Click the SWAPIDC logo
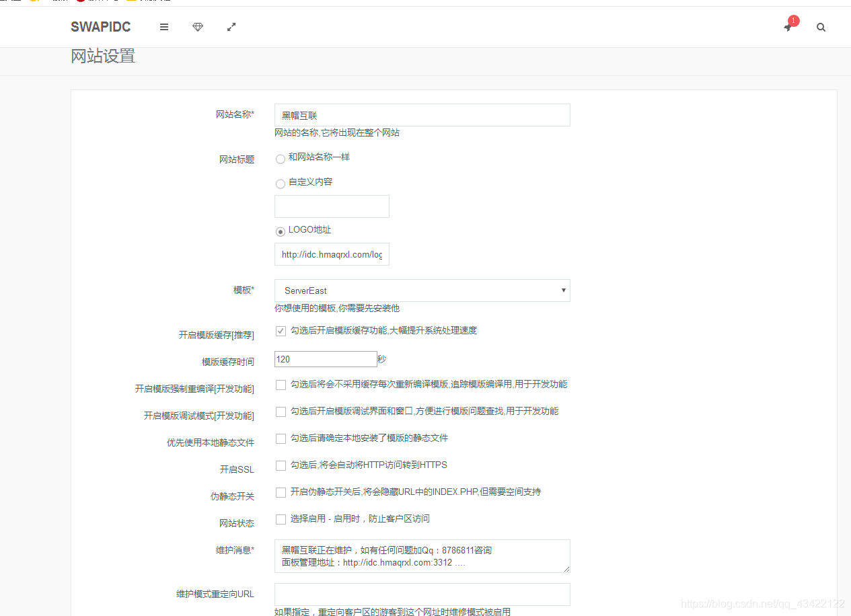 (x=101, y=27)
